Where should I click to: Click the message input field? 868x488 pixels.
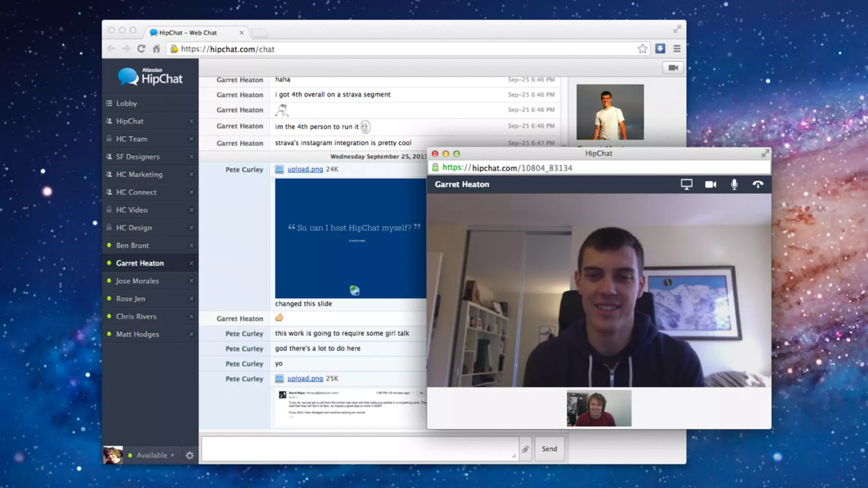(359, 449)
